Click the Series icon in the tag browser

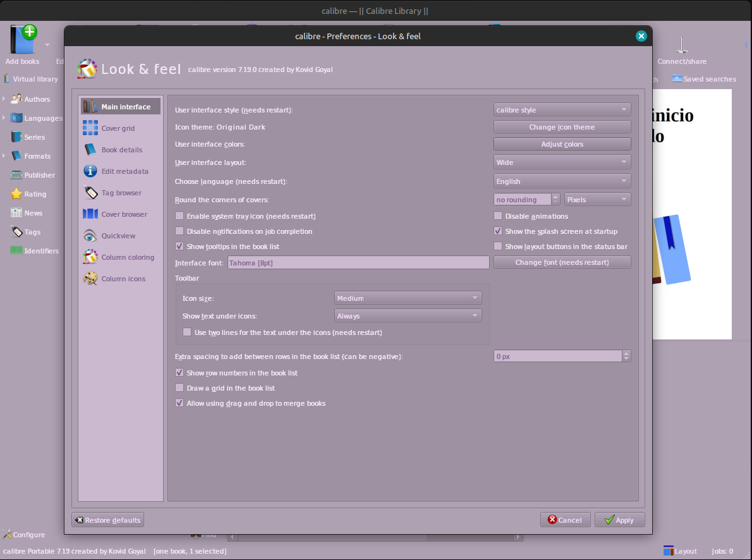pyautogui.click(x=16, y=137)
